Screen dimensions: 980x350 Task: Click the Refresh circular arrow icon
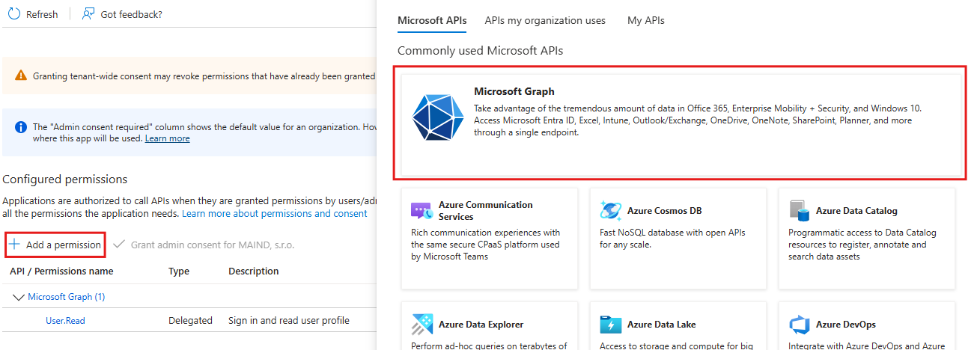click(x=13, y=13)
